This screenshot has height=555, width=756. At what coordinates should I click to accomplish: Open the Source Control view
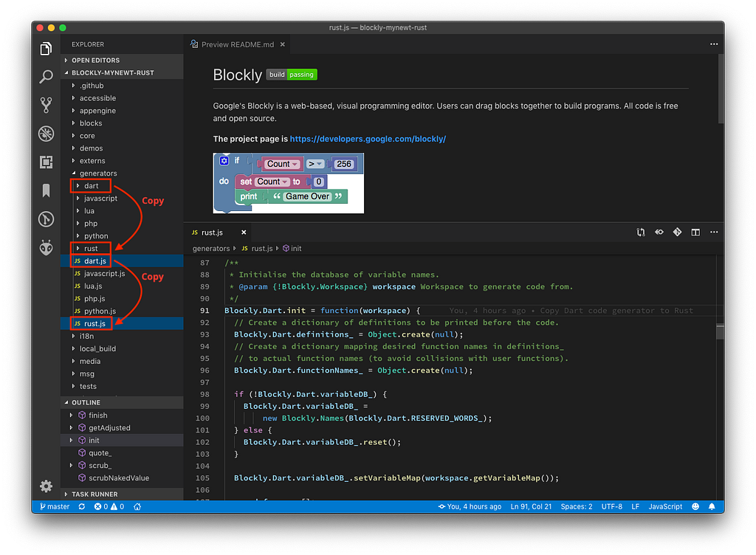tap(46, 105)
